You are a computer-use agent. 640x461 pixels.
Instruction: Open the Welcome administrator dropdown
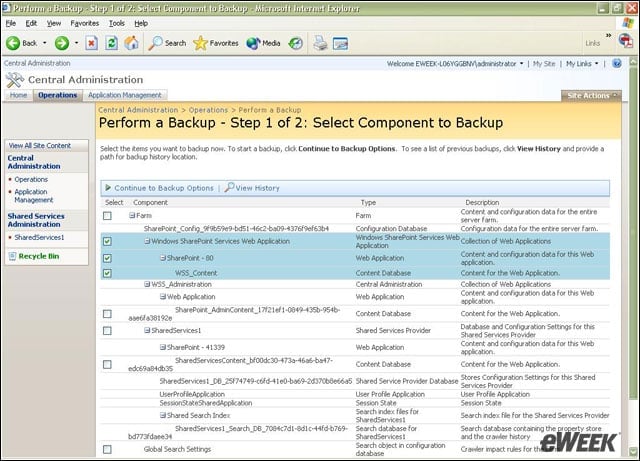click(455, 64)
